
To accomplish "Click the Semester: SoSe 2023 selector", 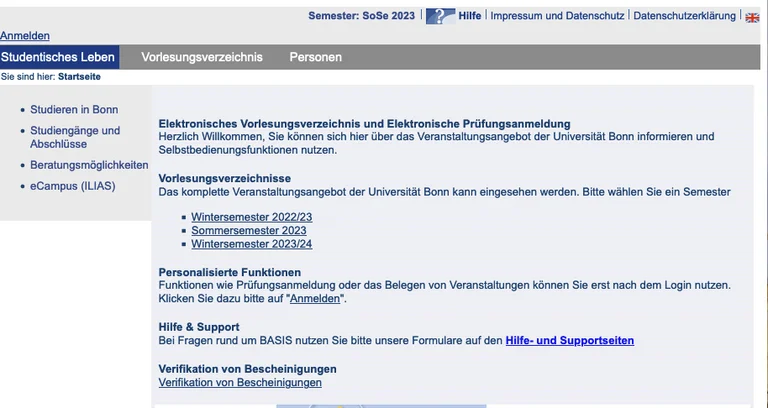I will point(361,16).
